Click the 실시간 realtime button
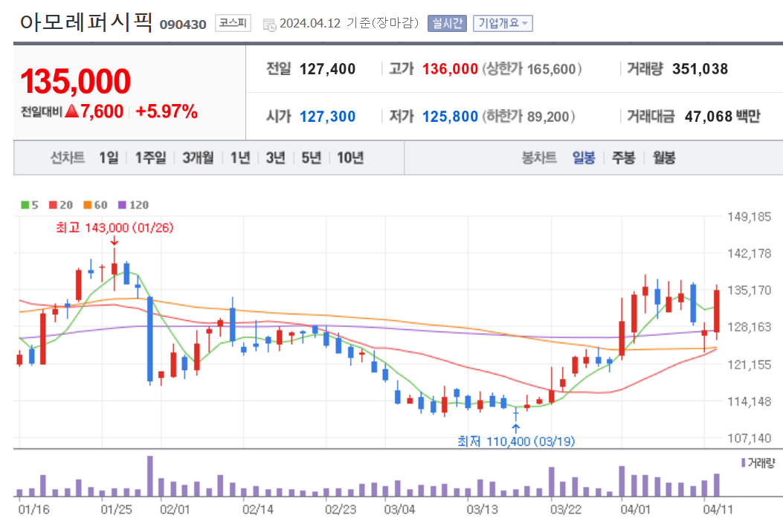Image resolution: width=783 pixels, height=532 pixels. coord(447,24)
